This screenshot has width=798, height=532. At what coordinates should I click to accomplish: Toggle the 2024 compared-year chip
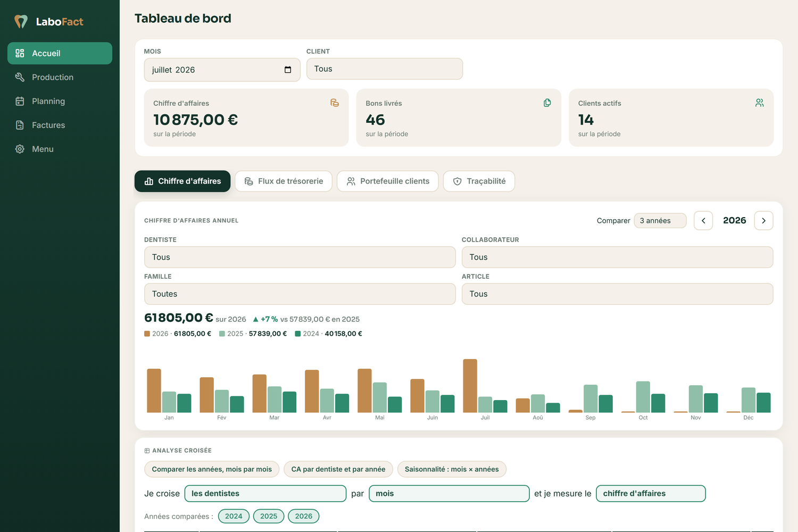coord(234,516)
